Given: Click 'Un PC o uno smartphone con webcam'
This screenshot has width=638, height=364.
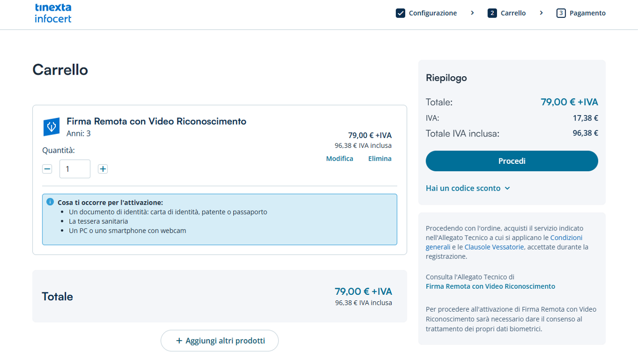Looking at the screenshot, I should pos(128,231).
